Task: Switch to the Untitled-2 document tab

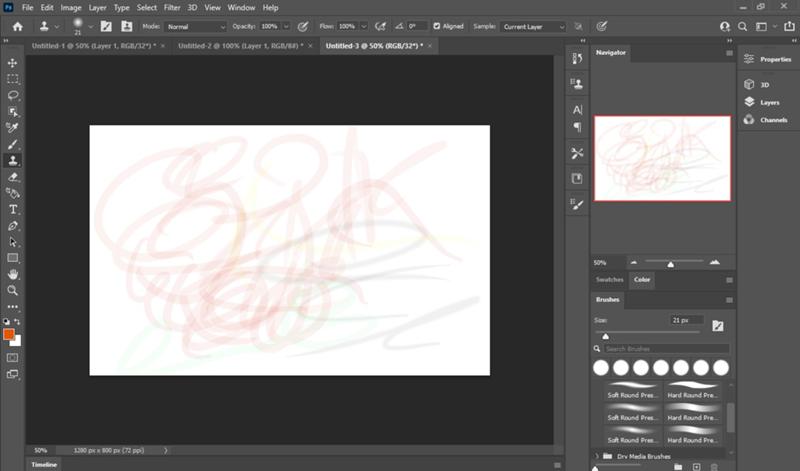Action: [x=240, y=46]
